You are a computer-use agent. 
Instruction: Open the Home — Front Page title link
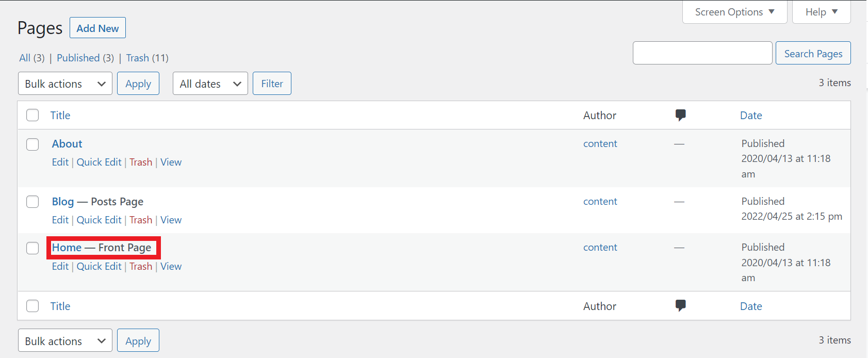(67, 248)
